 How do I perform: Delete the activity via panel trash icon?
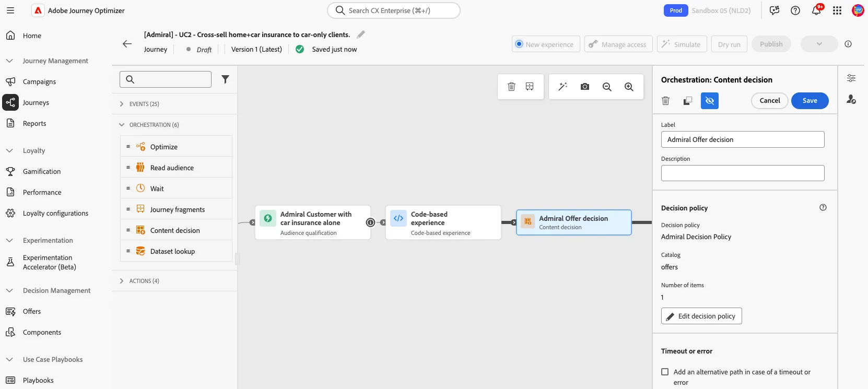pos(666,101)
